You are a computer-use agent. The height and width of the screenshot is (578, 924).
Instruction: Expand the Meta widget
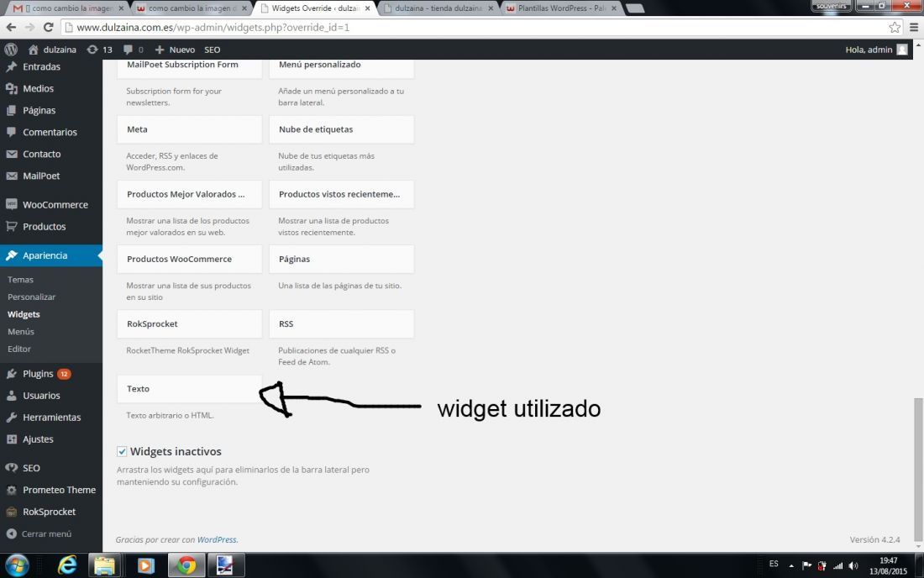point(189,129)
